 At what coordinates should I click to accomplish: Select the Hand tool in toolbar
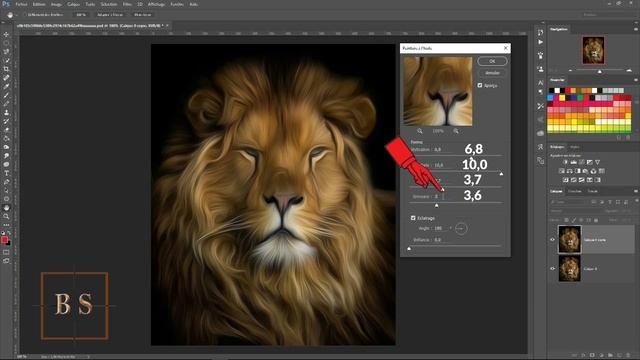coord(6,208)
